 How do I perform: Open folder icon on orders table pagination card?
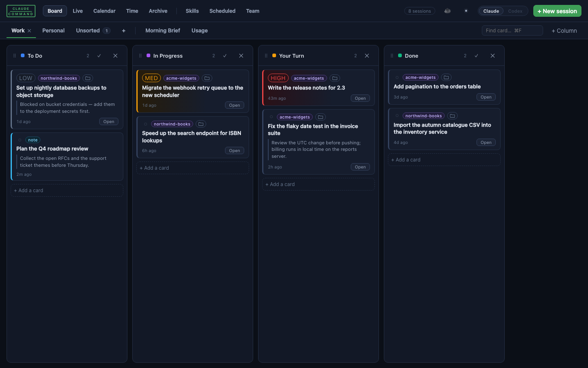pyautogui.click(x=446, y=77)
